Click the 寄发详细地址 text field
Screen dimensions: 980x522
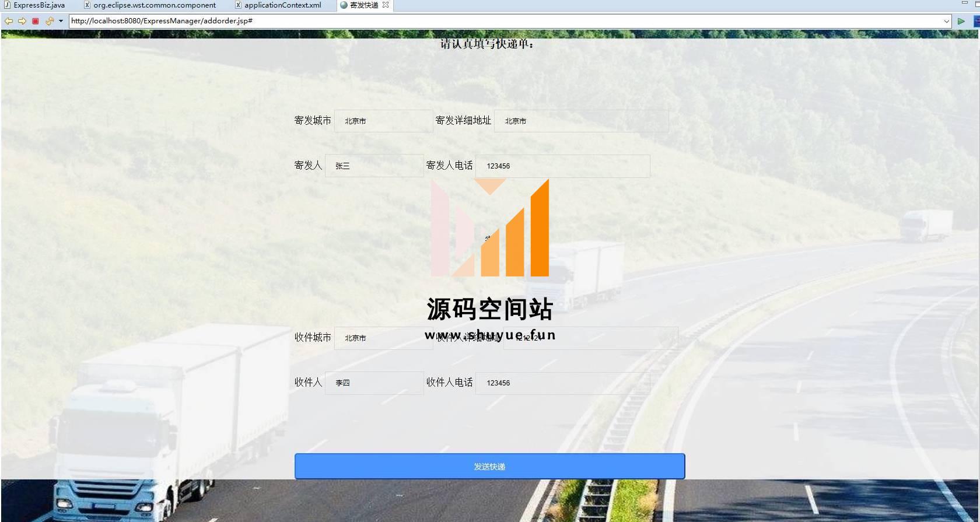[581, 121]
